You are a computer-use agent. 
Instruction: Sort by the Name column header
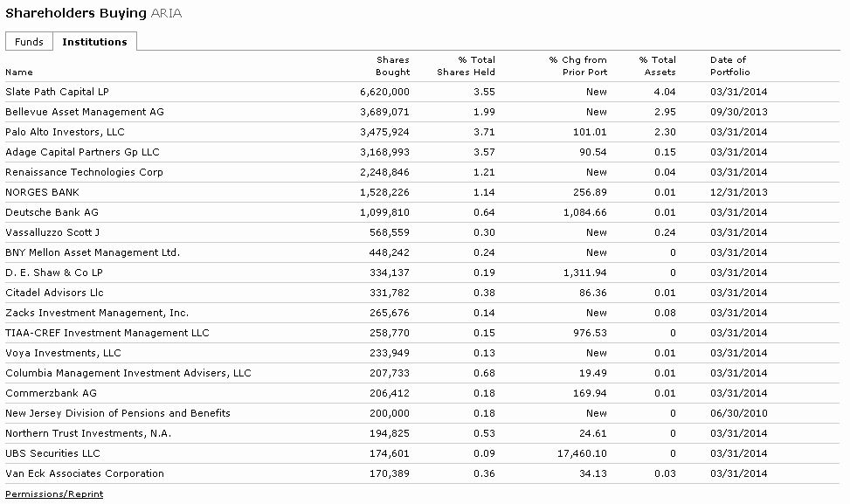coord(18,72)
